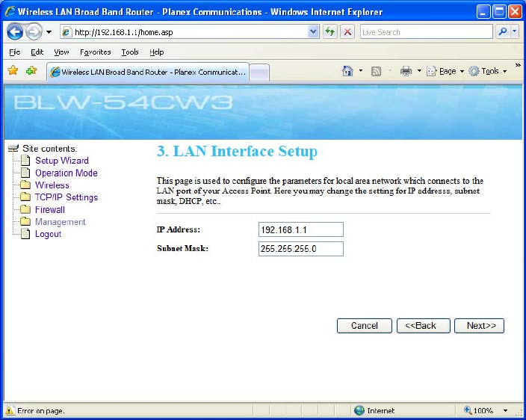Open the Tools gear toolbar menu
Viewport: 526px width, 420px height.
click(488, 71)
